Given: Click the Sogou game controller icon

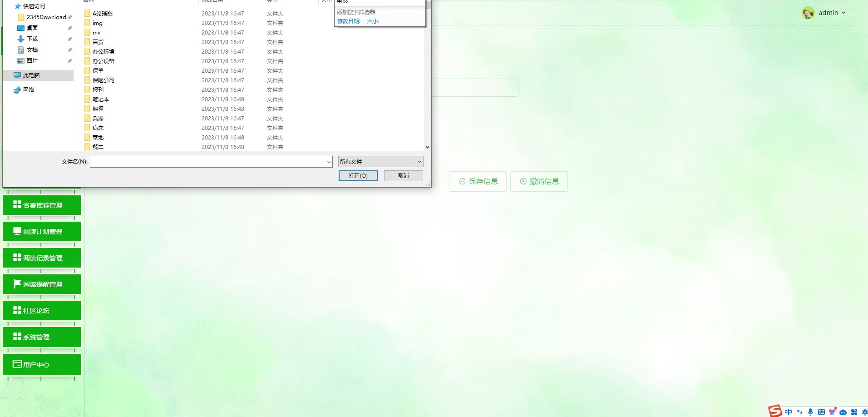Looking at the screenshot, I should point(843,412).
